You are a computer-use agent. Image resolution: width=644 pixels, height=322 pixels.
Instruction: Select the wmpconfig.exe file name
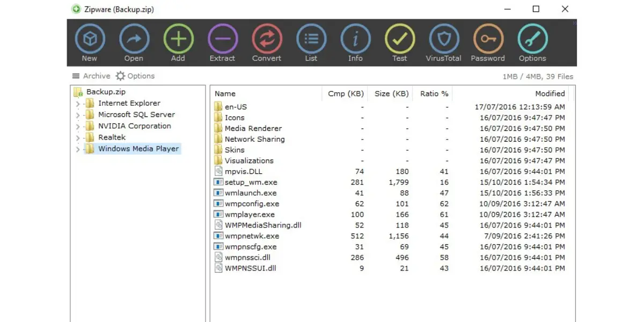point(252,203)
